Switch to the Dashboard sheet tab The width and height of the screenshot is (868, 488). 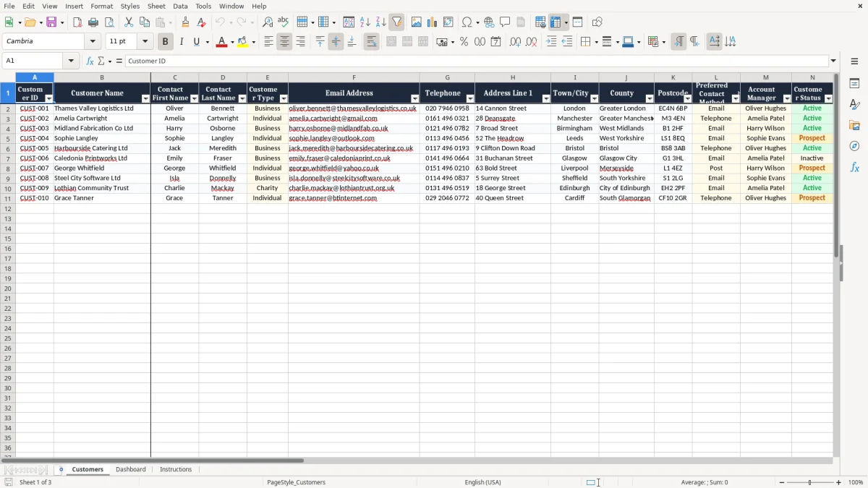(x=131, y=470)
